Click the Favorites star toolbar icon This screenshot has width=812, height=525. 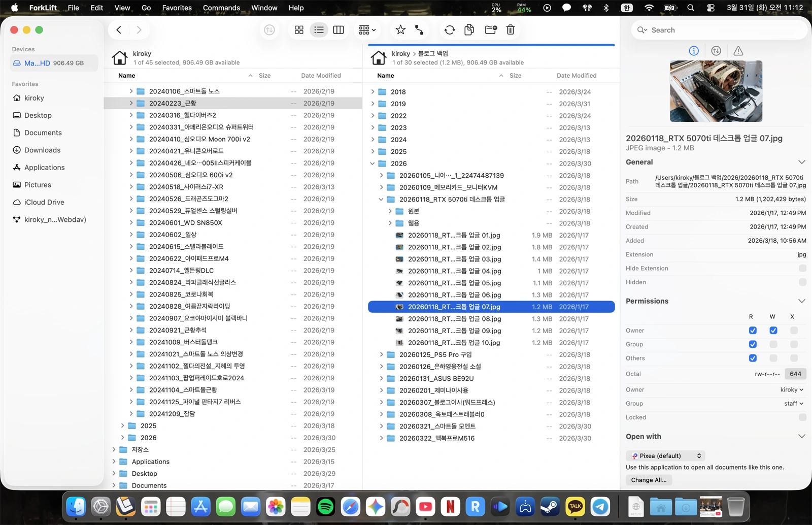tap(400, 30)
